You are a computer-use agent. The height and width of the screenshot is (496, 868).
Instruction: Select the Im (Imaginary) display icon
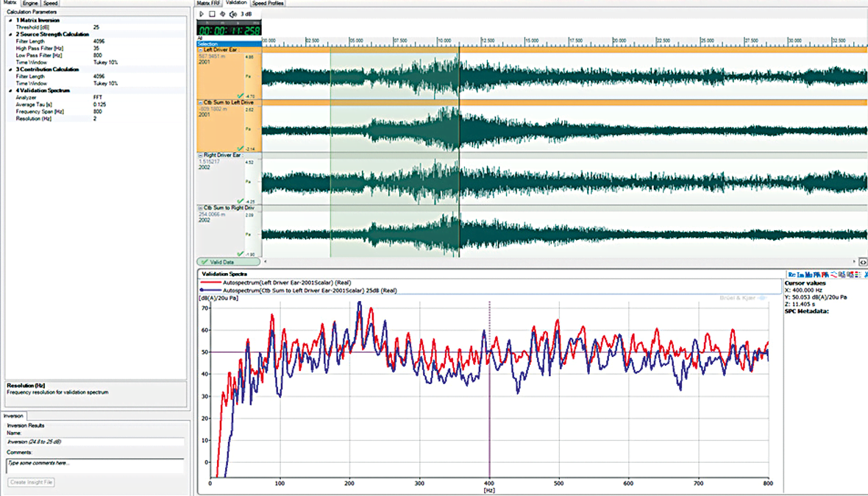pyautogui.click(x=800, y=274)
